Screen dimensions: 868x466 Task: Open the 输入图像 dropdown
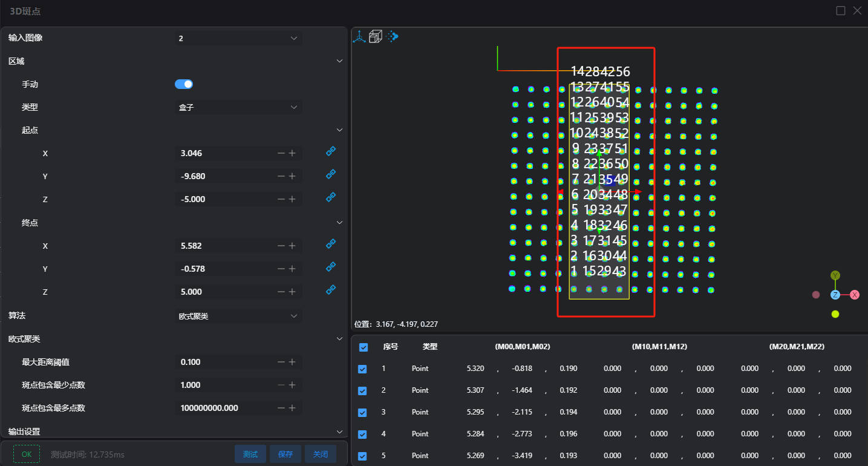[x=238, y=38]
